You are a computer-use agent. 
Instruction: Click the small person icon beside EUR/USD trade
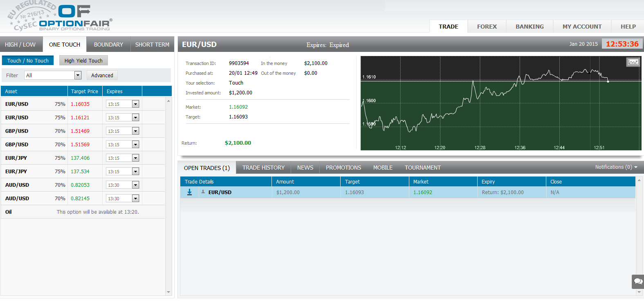(203, 192)
